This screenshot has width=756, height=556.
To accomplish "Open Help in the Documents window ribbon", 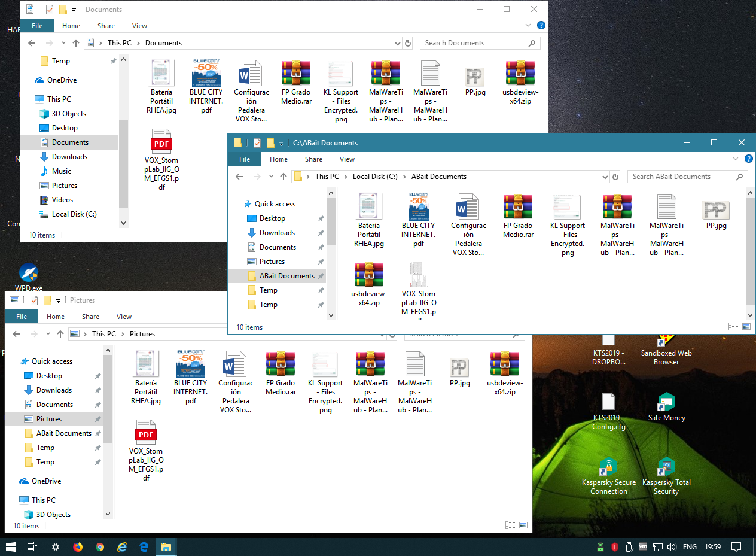I will (x=541, y=26).
